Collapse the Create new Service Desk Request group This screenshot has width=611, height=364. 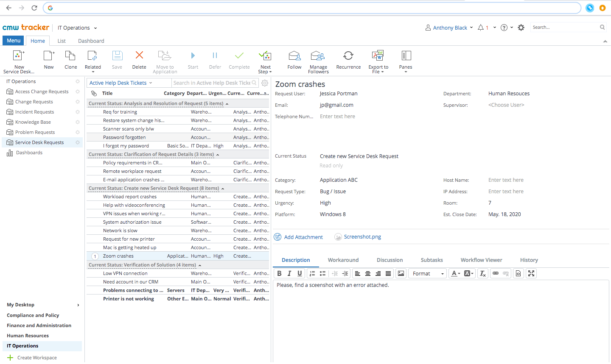pos(223,189)
